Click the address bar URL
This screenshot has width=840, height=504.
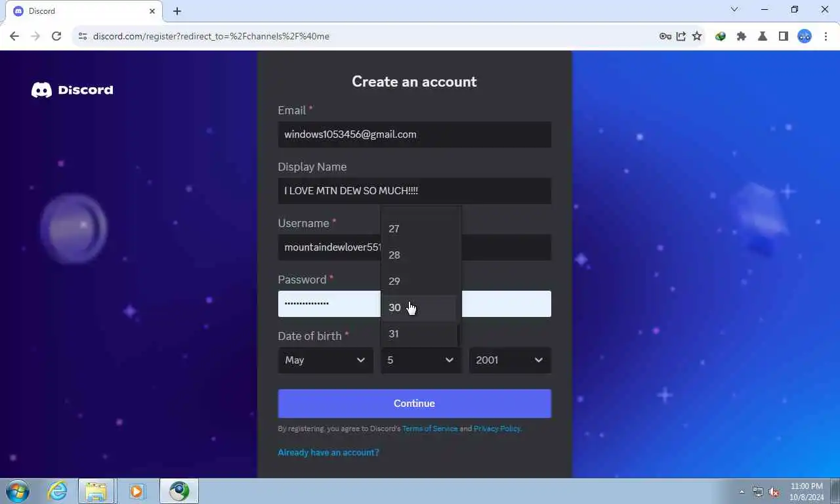[211, 36]
